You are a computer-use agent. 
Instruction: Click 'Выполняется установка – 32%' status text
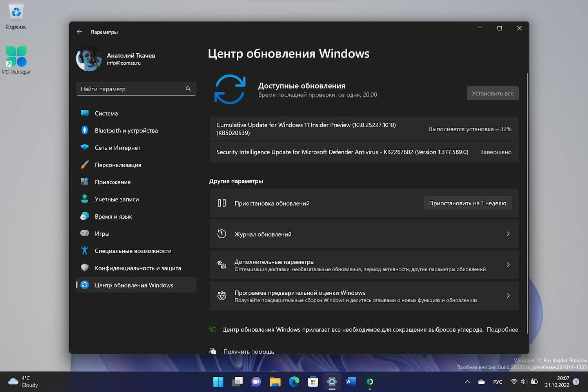click(470, 129)
